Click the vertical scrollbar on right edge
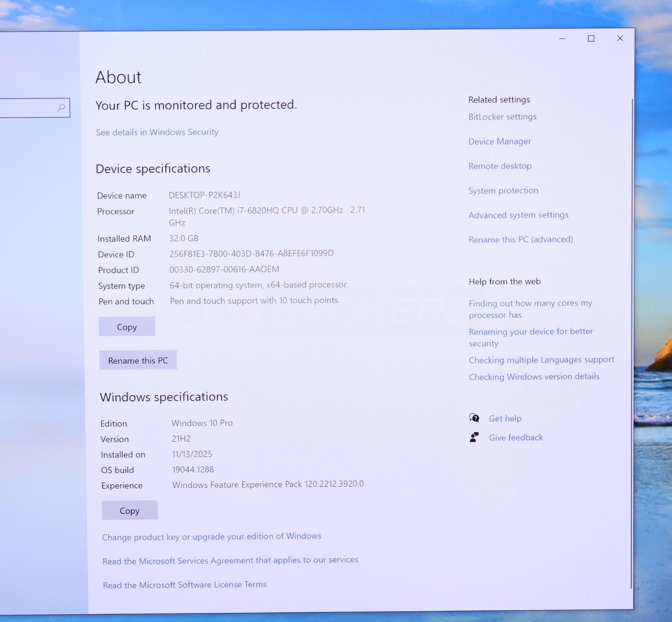This screenshot has width=672, height=622. [631, 336]
